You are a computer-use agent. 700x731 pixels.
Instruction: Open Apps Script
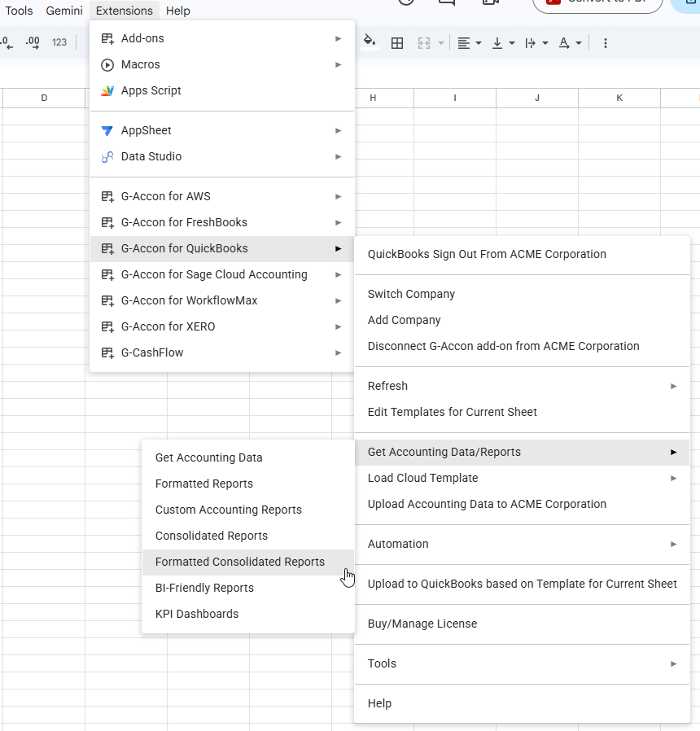(x=222, y=90)
